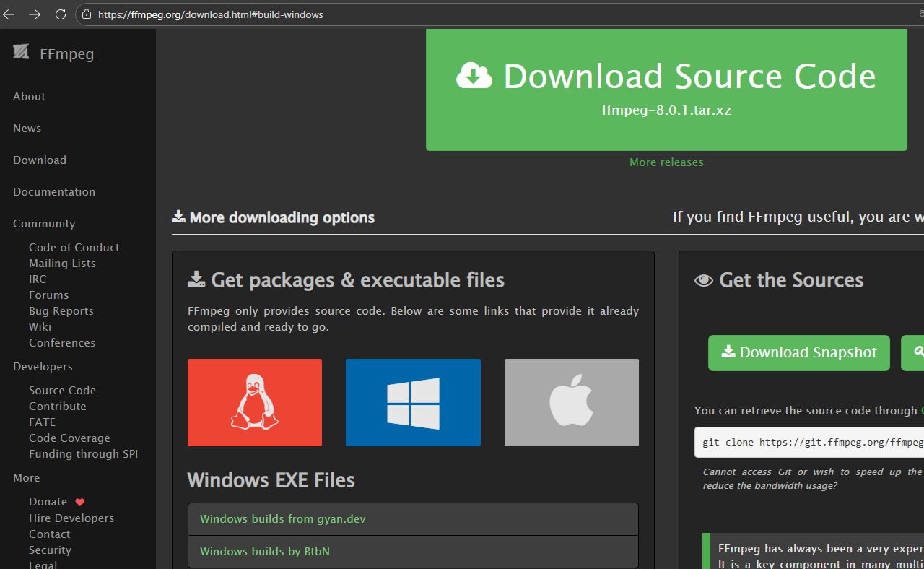This screenshot has width=924, height=569.
Task: Open More section in sidebar
Action: (26, 478)
